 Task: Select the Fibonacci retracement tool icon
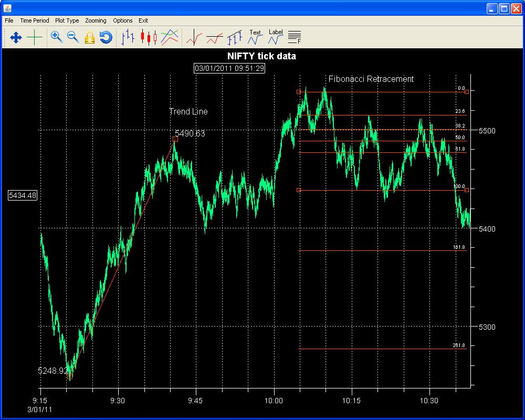tap(295, 37)
